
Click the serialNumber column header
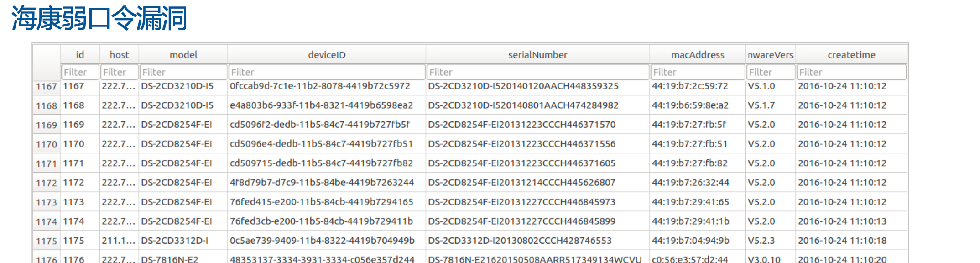coord(537,55)
